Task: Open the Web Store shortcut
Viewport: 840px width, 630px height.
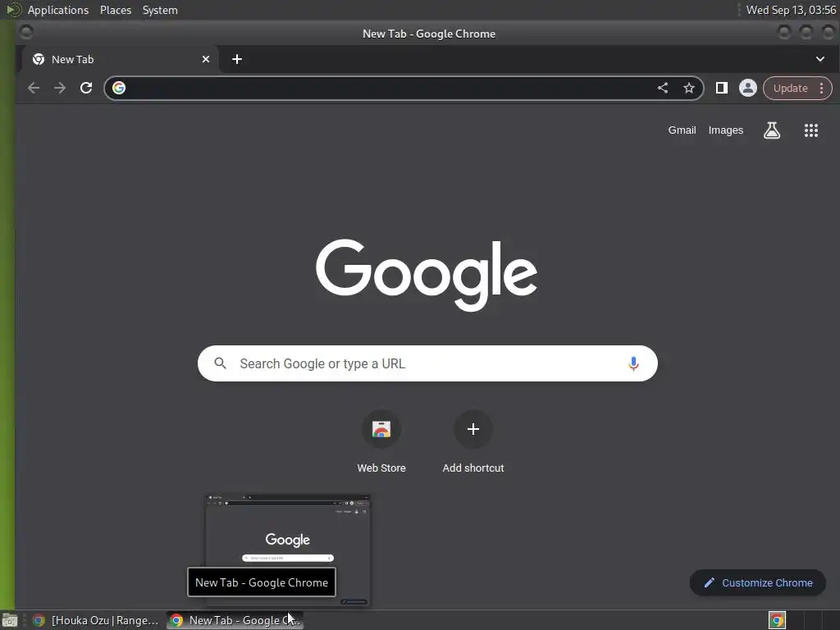Action: pyautogui.click(x=381, y=442)
